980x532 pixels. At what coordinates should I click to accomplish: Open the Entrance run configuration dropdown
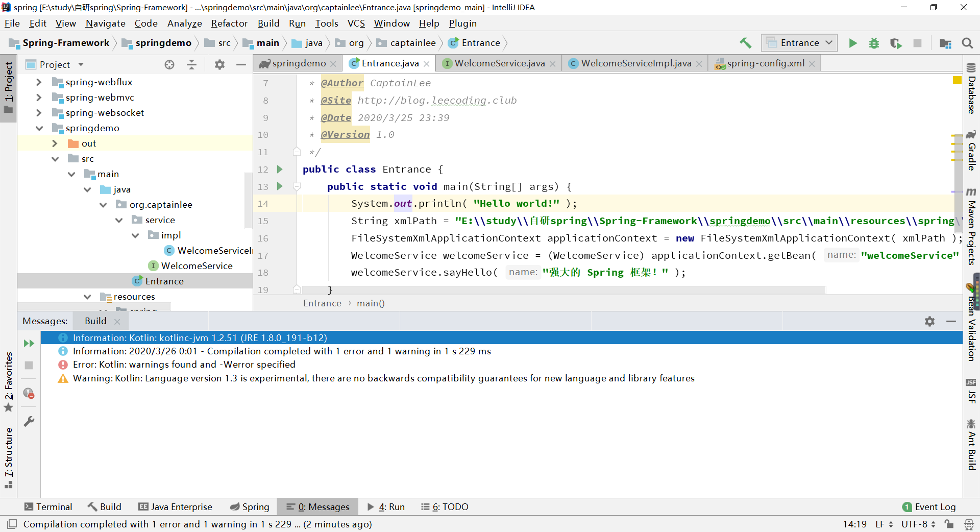coord(800,43)
